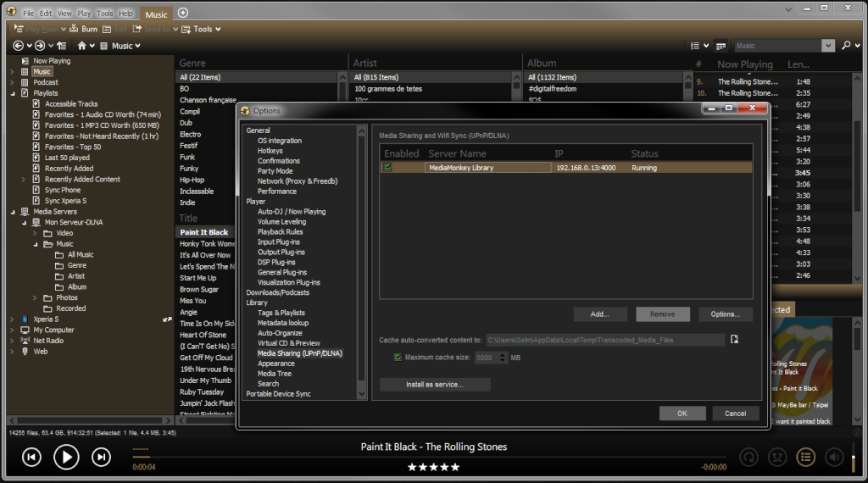Select Volume Leveling in the options tree
This screenshot has width=868, height=483.
281,222
